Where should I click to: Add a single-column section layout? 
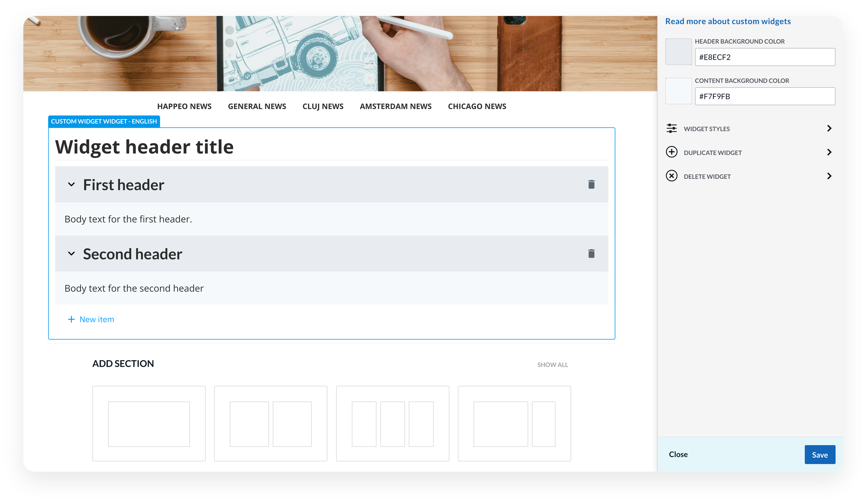149,423
